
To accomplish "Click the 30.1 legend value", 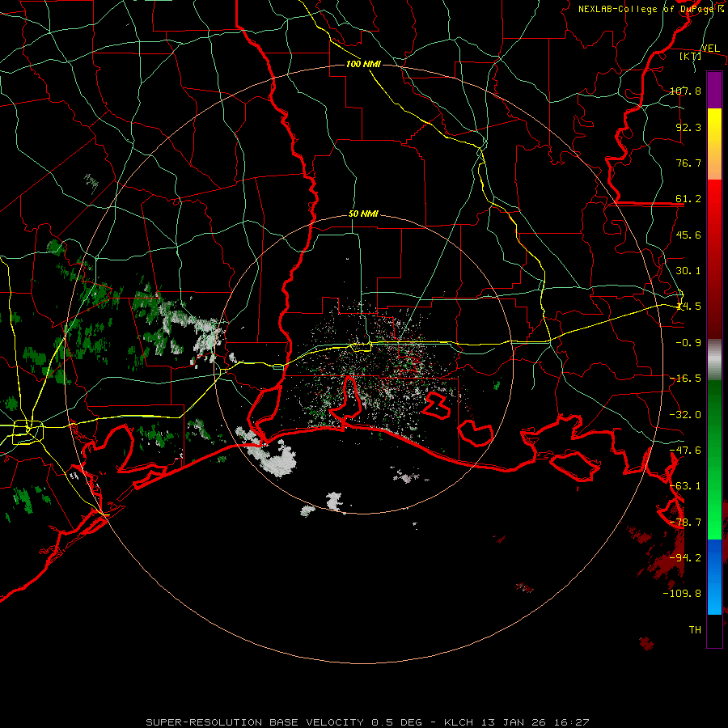I will tap(688, 271).
